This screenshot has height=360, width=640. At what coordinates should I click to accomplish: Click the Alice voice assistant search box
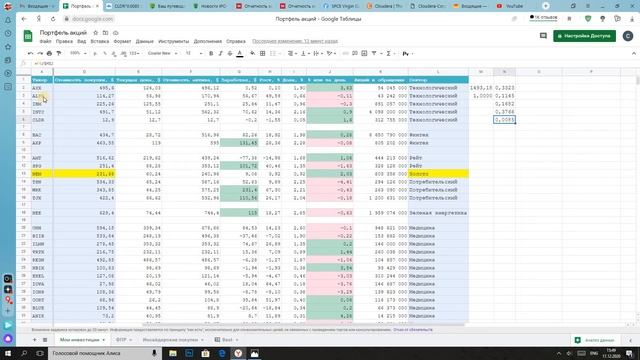(104, 353)
